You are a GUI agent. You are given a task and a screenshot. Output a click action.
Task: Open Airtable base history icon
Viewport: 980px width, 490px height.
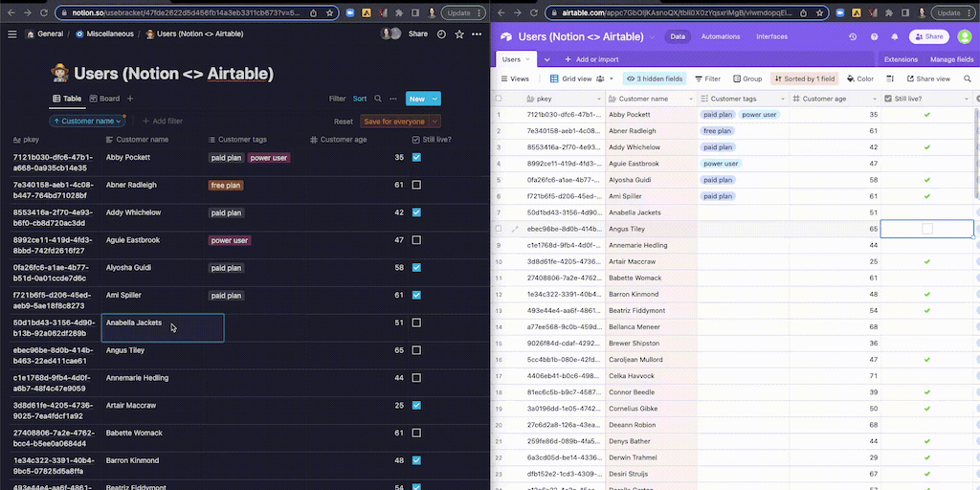tap(853, 36)
